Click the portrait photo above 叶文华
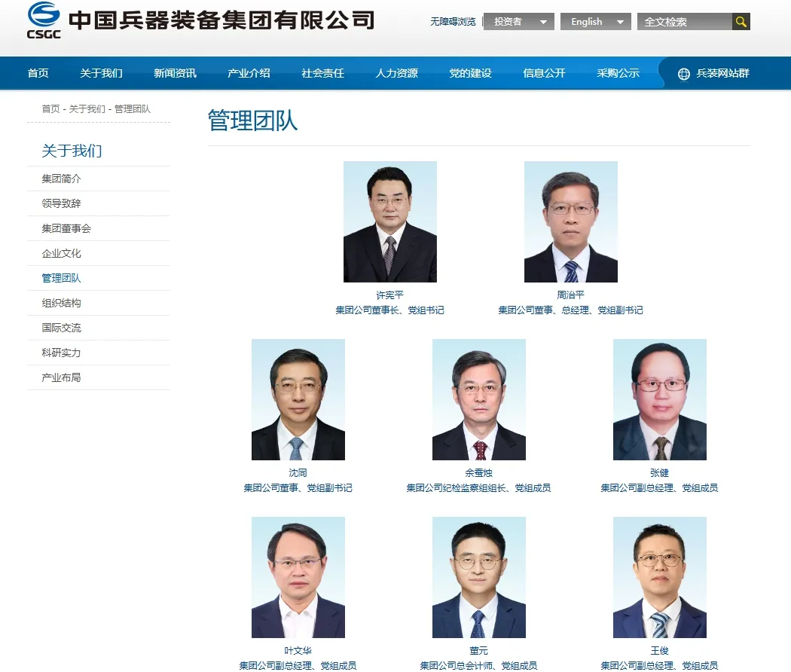The height and width of the screenshot is (672, 791). pyautogui.click(x=298, y=577)
